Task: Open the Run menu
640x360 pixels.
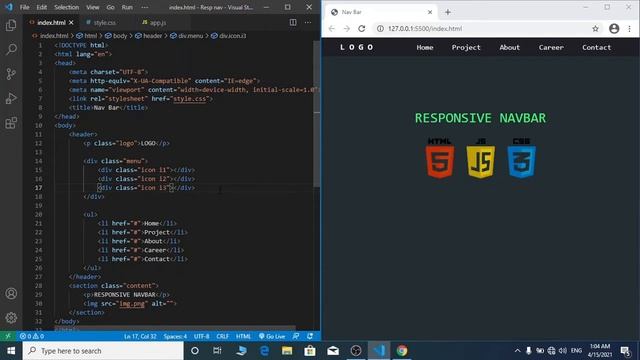Action: [x=127, y=7]
